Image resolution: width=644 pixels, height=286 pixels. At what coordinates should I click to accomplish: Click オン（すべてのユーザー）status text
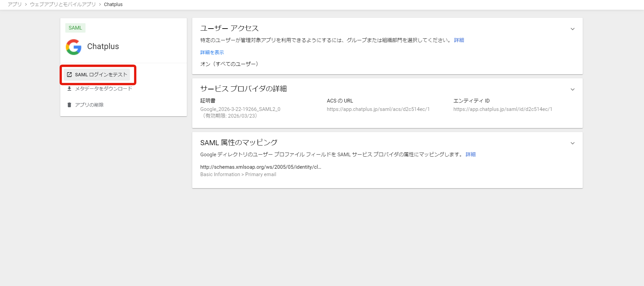click(x=229, y=64)
